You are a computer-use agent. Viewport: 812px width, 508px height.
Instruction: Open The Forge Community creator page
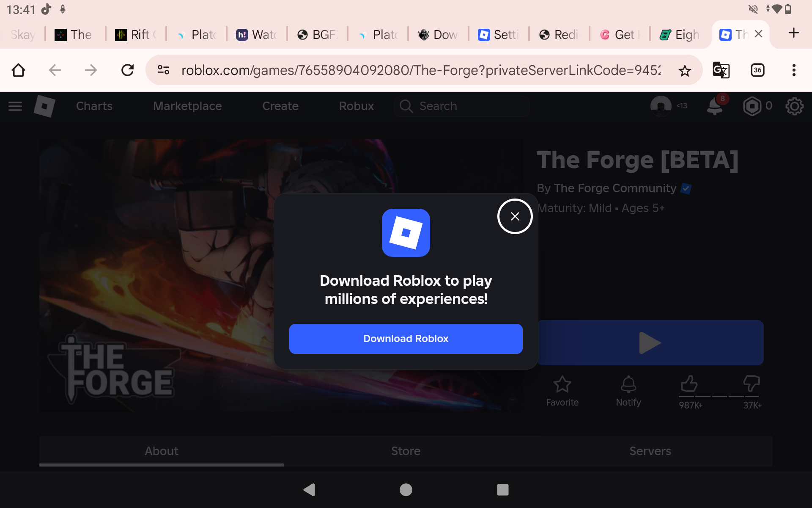(x=615, y=188)
